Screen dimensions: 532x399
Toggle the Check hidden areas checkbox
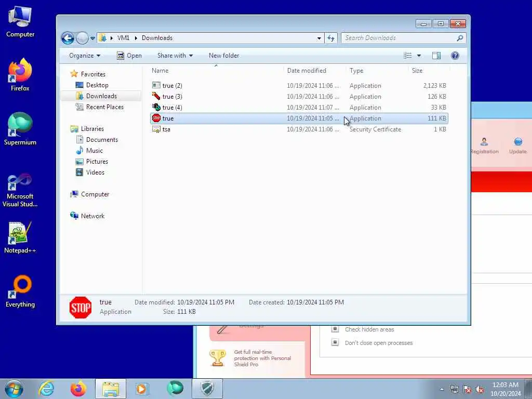(x=335, y=329)
